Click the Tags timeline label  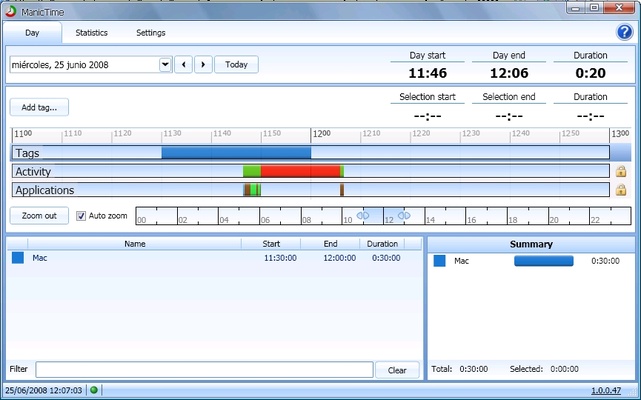[27, 153]
